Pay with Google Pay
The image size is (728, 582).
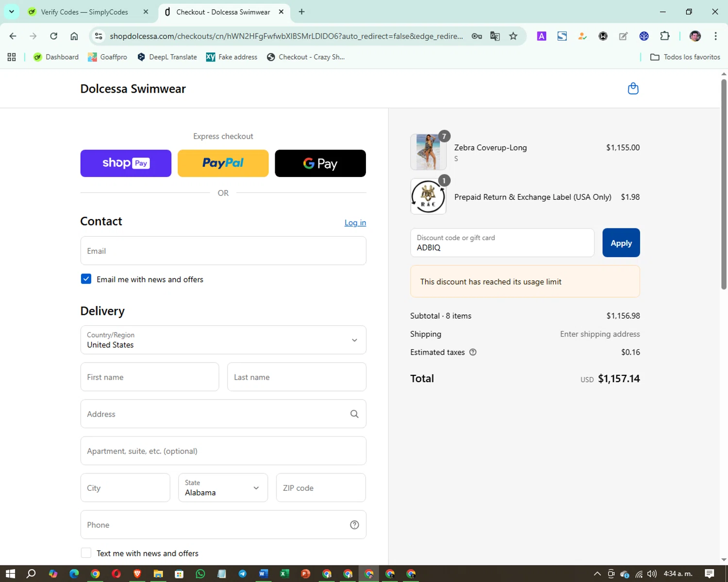[320, 163]
